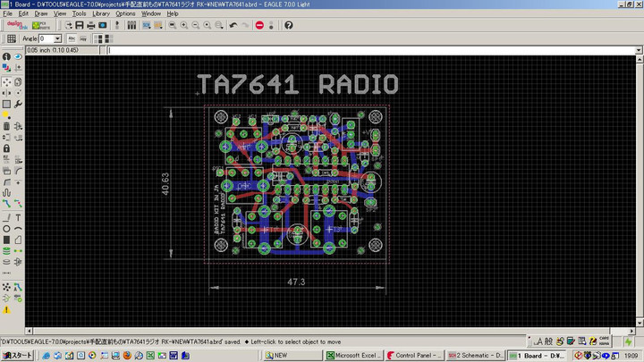Open the Library menu
The width and height of the screenshot is (644, 362).
(x=101, y=14)
